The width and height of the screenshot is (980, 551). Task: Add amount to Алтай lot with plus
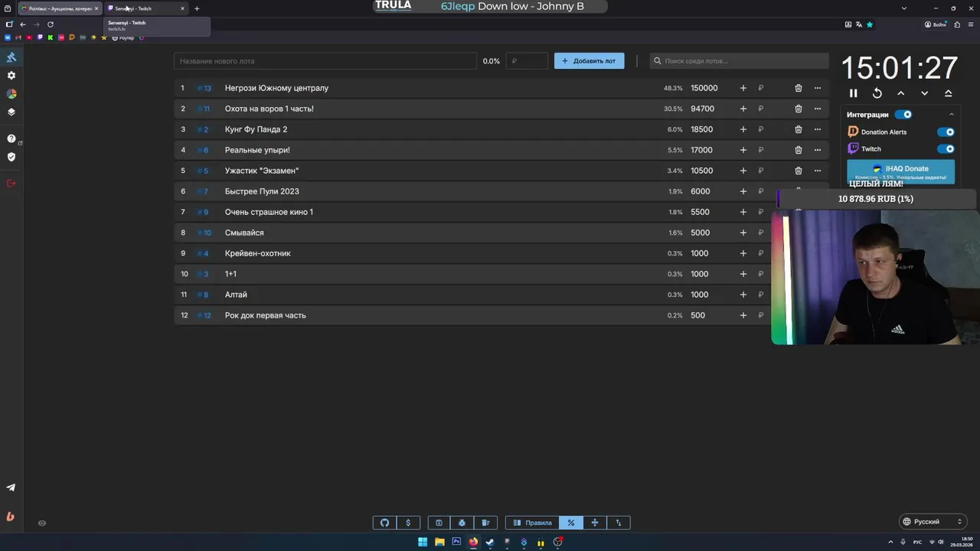coord(743,295)
